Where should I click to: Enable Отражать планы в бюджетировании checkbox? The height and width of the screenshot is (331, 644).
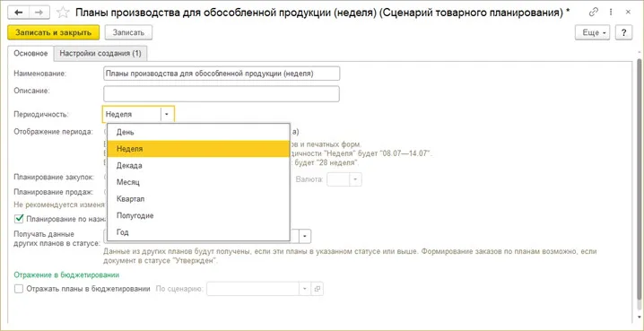point(19,289)
